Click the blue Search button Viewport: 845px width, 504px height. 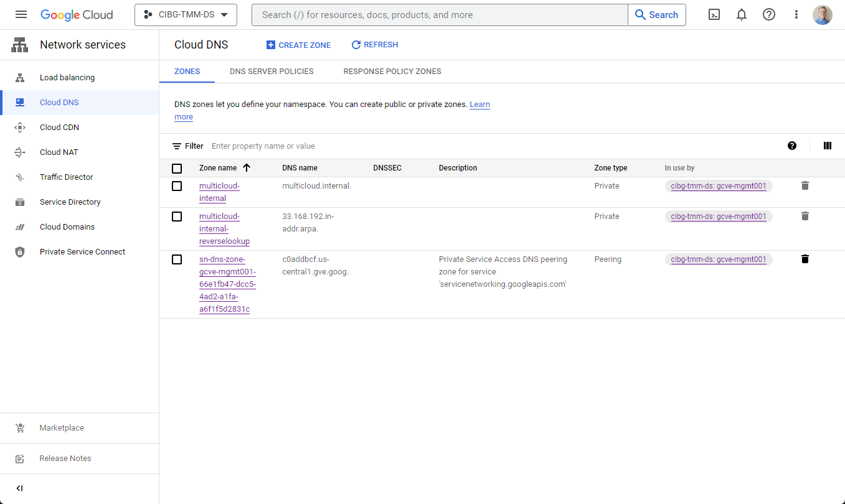[x=657, y=15]
